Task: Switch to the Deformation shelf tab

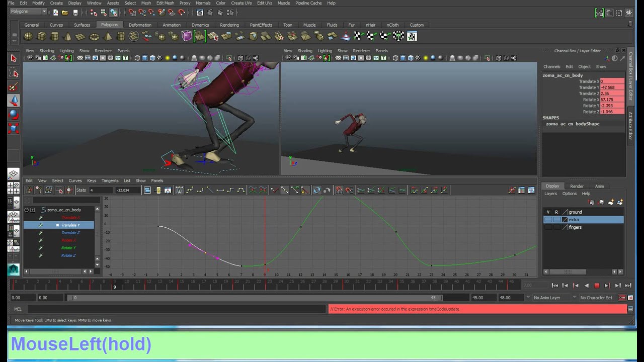Action: 140,25
